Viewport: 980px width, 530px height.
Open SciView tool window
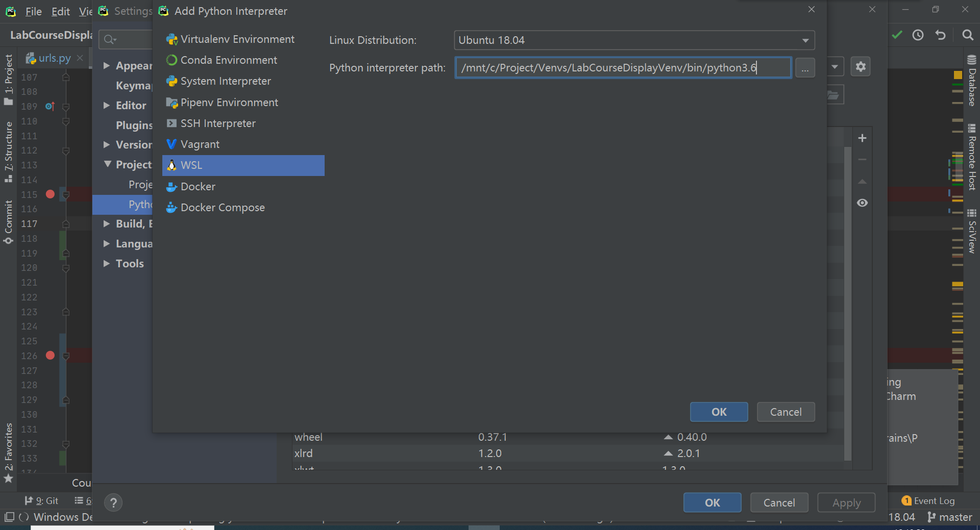pyautogui.click(x=972, y=231)
